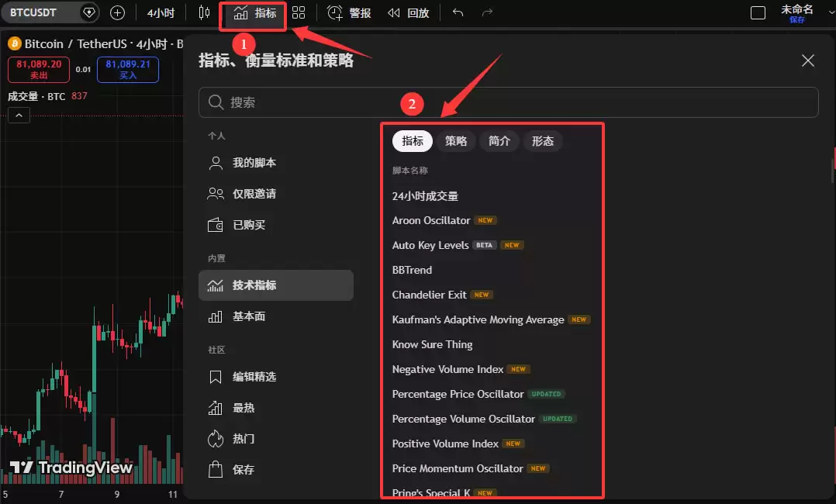Click the Bitcoin / TetherUS chart title
The height and width of the screenshot is (504, 836).
pyautogui.click(x=76, y=43)
